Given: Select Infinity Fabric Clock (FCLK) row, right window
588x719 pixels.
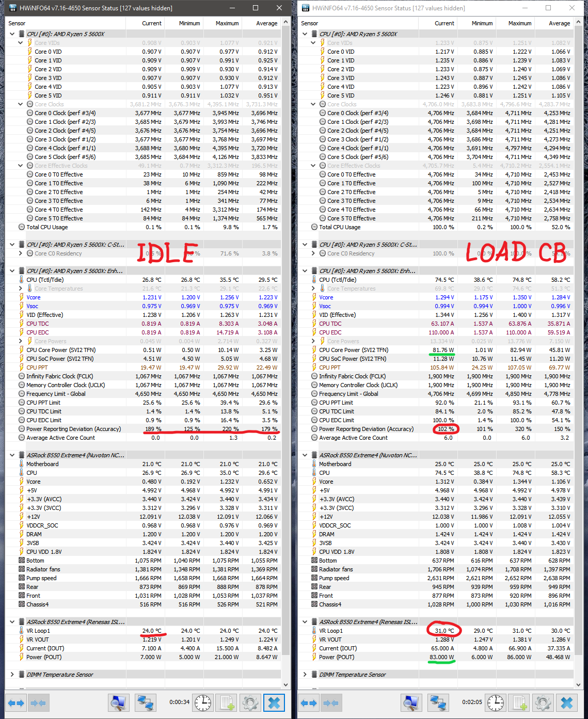Looking at the screenshot, I should tap(436, 376).
